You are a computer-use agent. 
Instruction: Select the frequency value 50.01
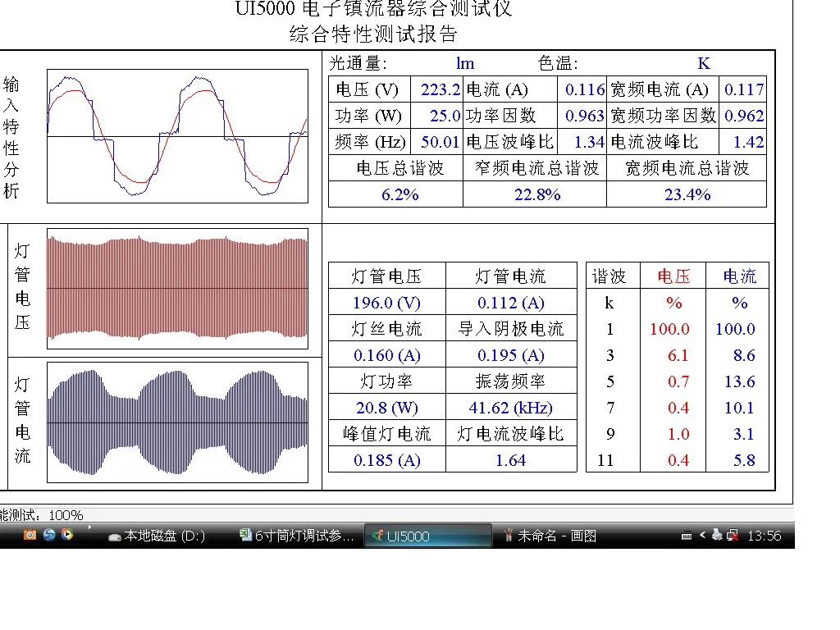tap(440, 142)
